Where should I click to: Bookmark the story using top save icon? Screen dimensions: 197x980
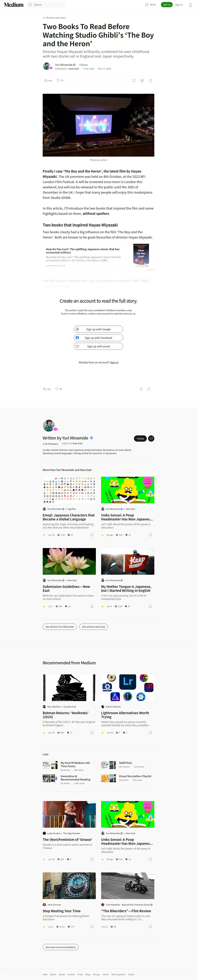pyautogui.click(x=134, y=81)
